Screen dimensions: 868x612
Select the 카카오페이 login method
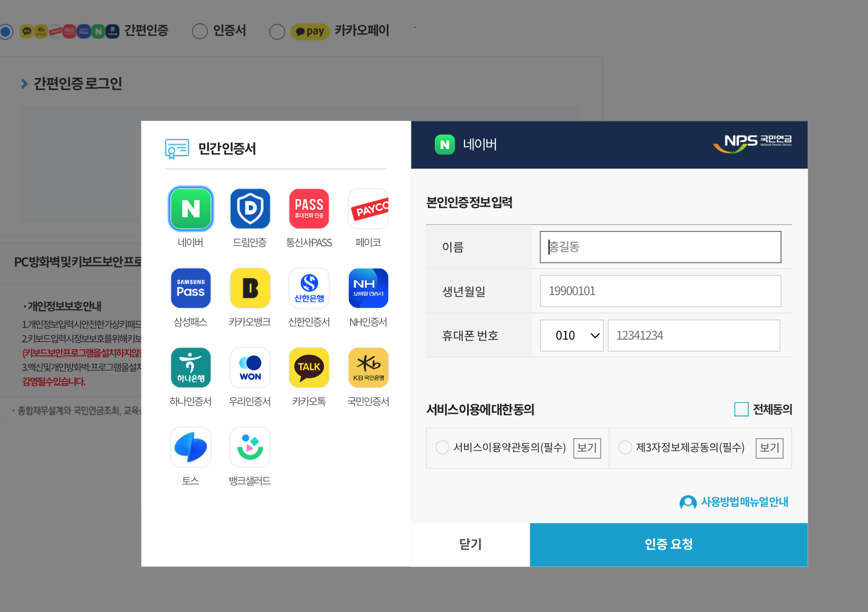(x=277, y=31)
